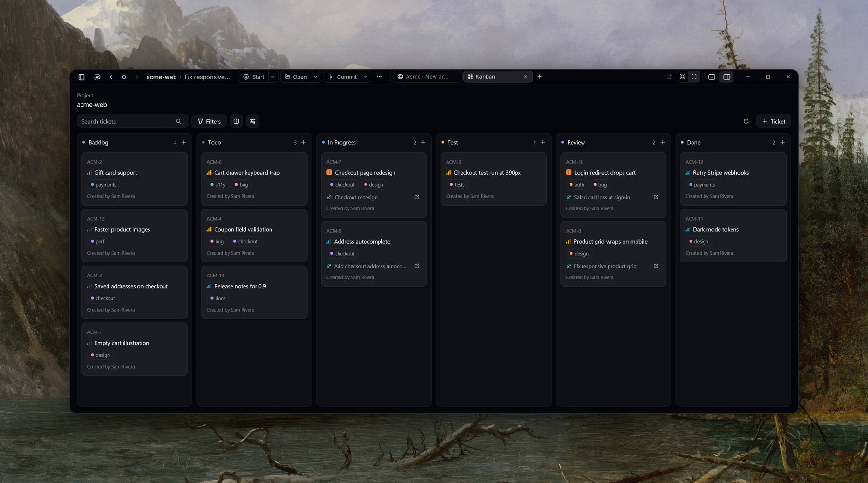The width and height of the screenshot is (868, 483).
Task: Open the Gift card support ticket
Action: (x=135, y=179)
